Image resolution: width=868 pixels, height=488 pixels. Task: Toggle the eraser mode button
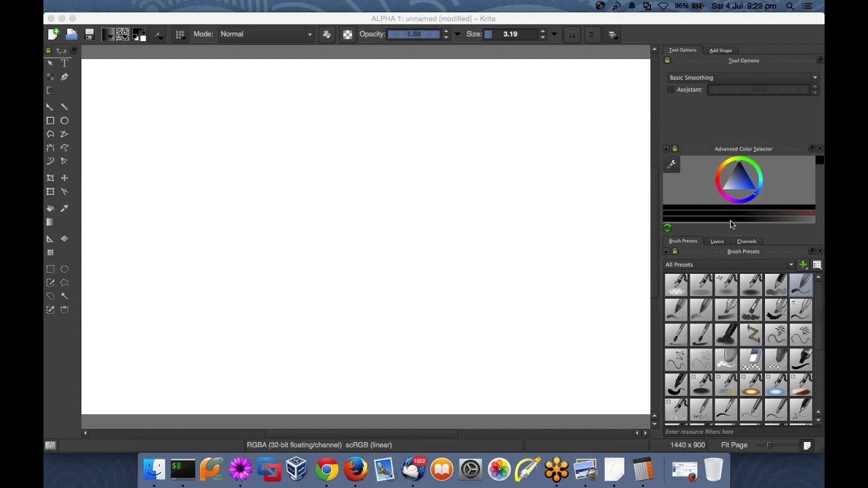click(x=326, y=35)
